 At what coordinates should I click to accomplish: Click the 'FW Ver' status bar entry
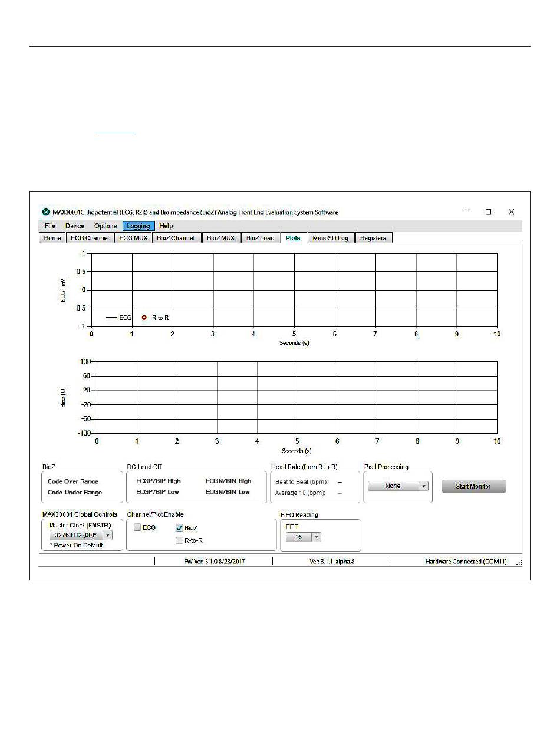point(215,562)
